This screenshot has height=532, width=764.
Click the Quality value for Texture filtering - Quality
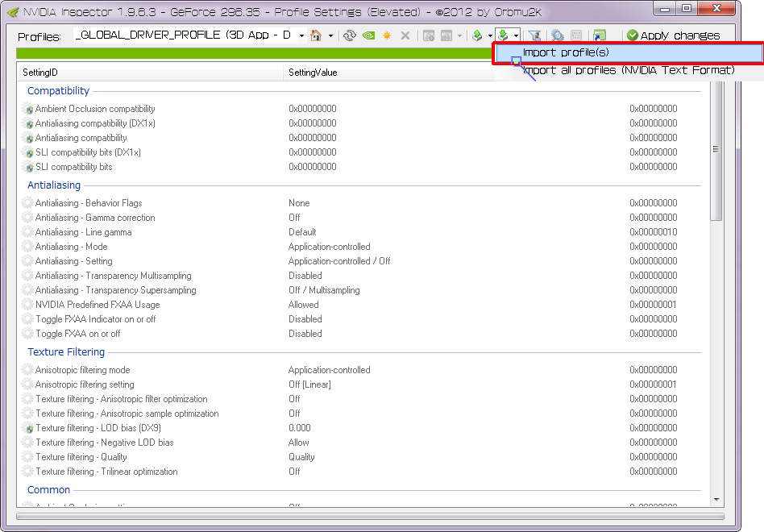[x=301, y=457]
